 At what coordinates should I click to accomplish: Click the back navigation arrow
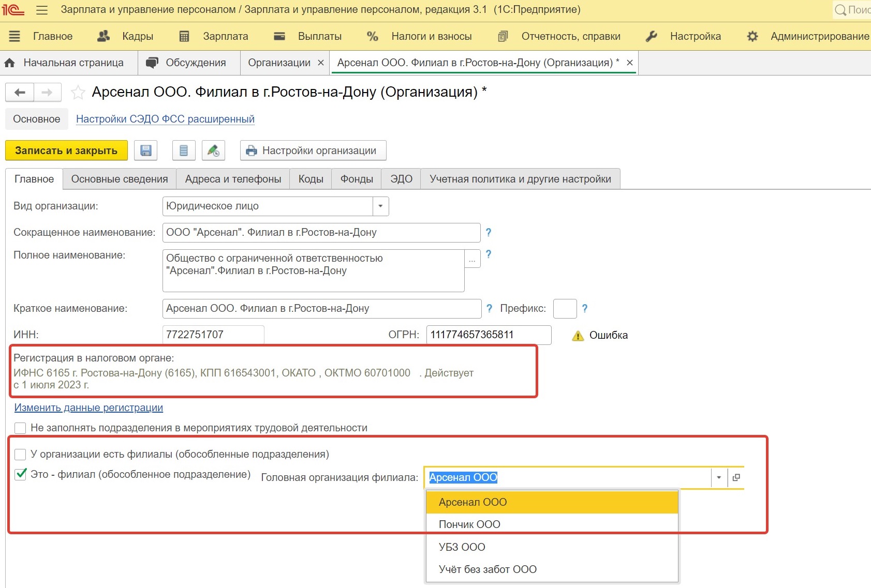click(x=20, y=92)
